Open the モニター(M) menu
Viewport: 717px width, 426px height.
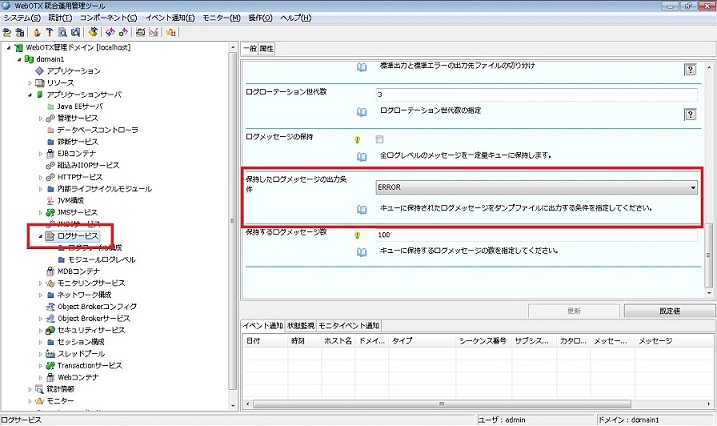click(221, 18)
